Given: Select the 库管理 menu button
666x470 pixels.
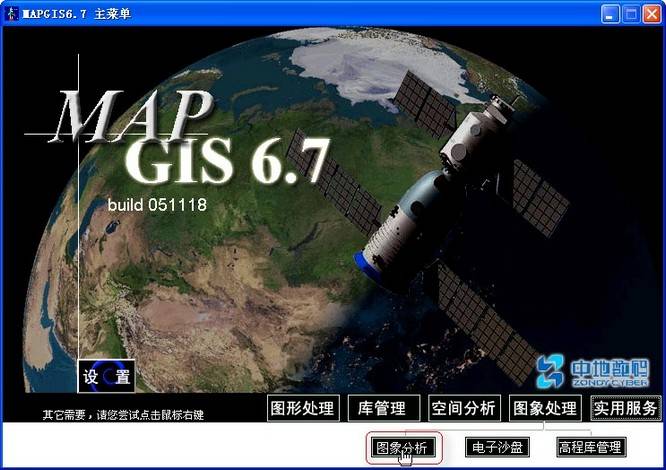Looking at the screenshot, I should tap(384, 408).
